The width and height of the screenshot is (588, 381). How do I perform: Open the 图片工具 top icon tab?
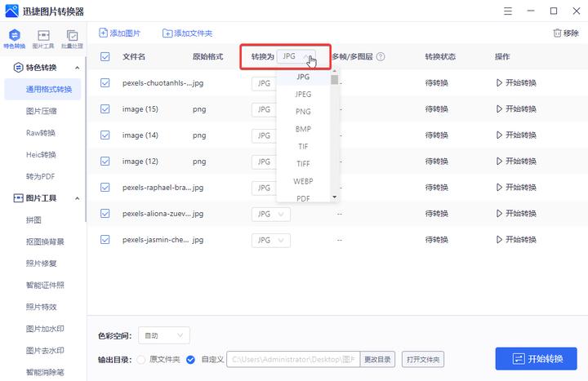tap(43, 39)
